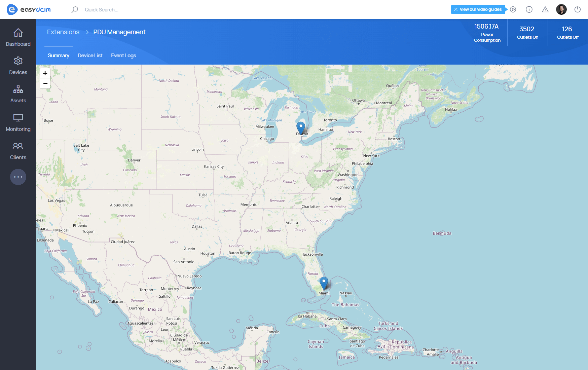Click the Monterrey label on map

[170, 289]
